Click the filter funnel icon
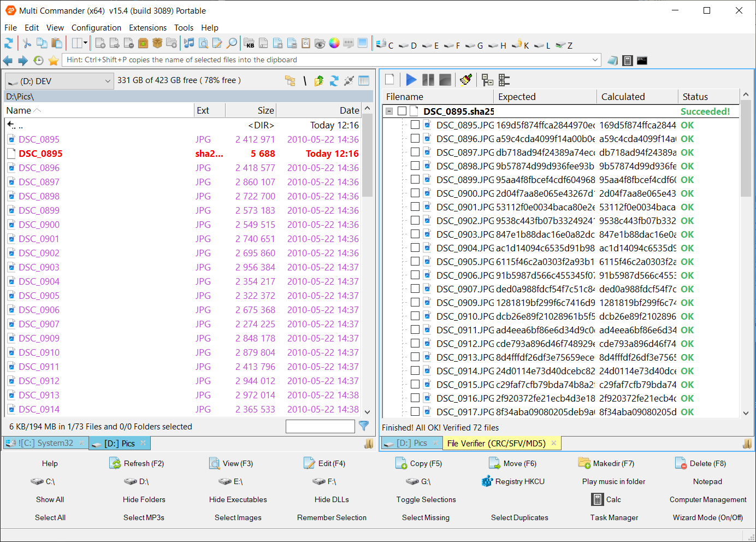756x542 pixels. tap(364, 426)
